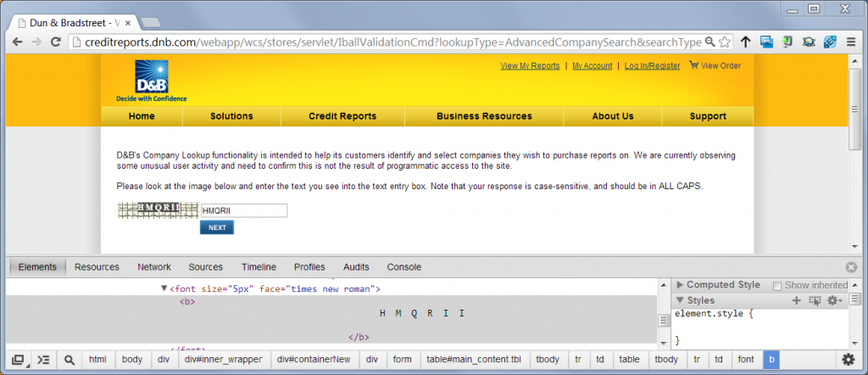Open a new browser tab
868x375 pixels.
point(151,23)
